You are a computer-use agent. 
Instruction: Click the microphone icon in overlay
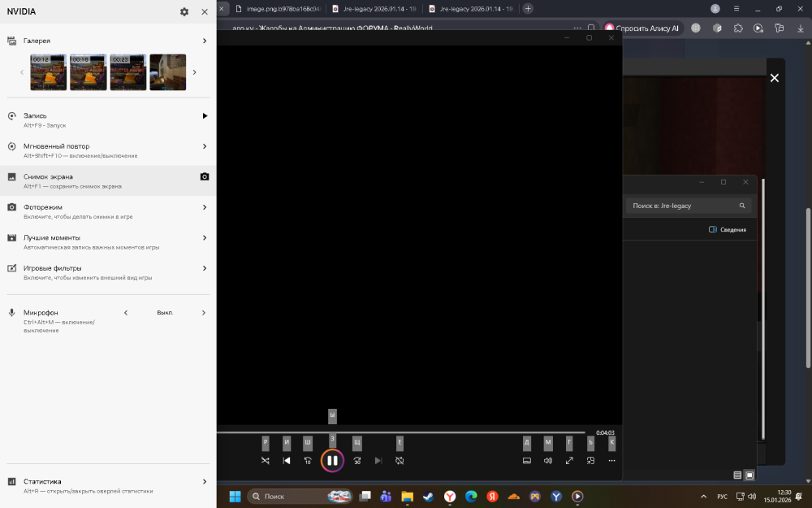(11, 313)
